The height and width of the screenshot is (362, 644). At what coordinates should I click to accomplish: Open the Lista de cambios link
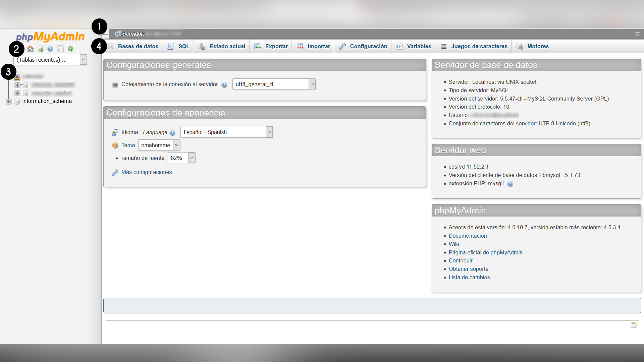pos(469,277)
